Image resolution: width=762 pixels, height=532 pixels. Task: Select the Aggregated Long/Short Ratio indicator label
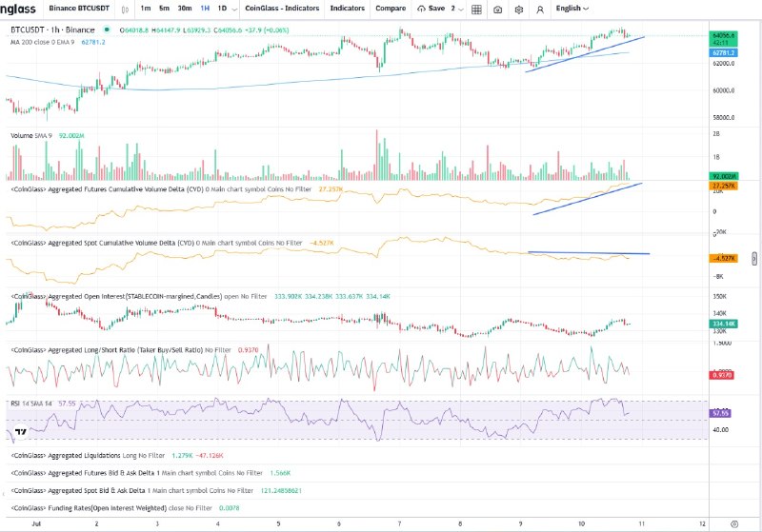[121, 350]
